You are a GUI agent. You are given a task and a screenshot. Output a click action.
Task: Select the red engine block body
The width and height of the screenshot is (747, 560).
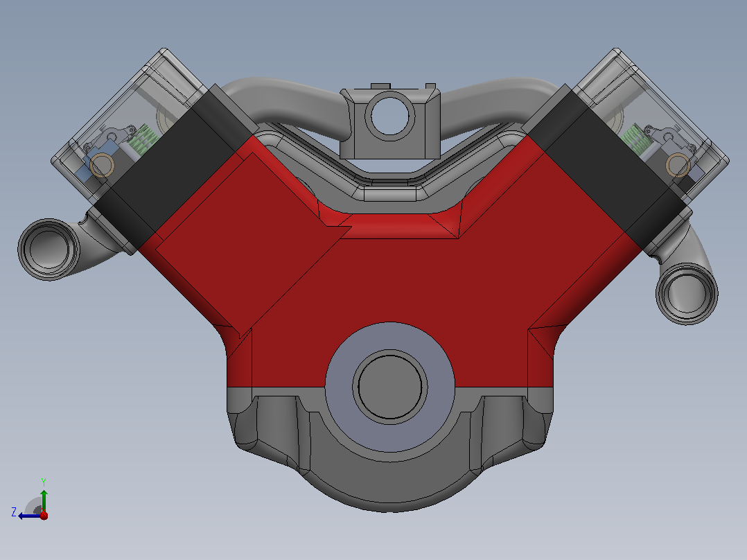click(391, 281)
